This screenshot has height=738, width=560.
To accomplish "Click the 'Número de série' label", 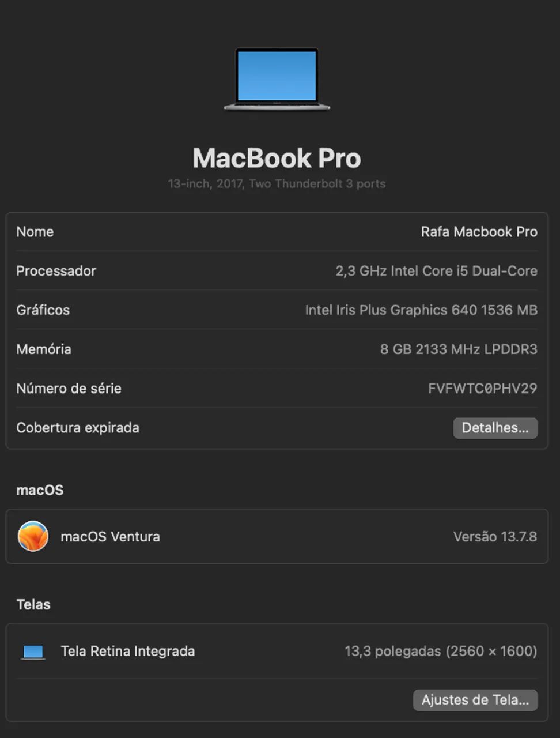I will click(69, 389).
